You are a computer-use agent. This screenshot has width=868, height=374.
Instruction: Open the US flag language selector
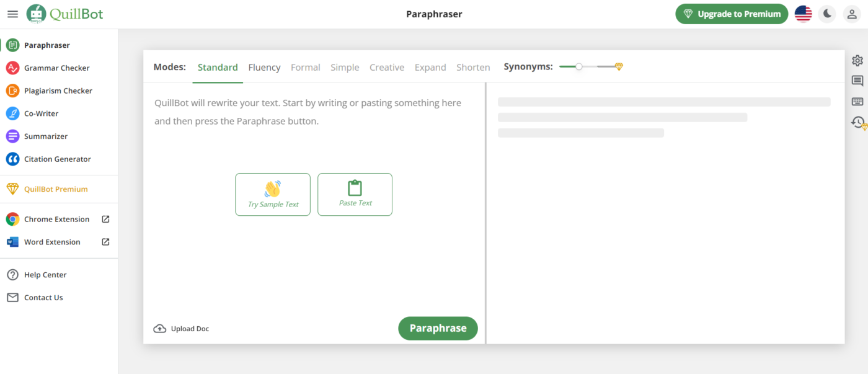tap(804, 14)
